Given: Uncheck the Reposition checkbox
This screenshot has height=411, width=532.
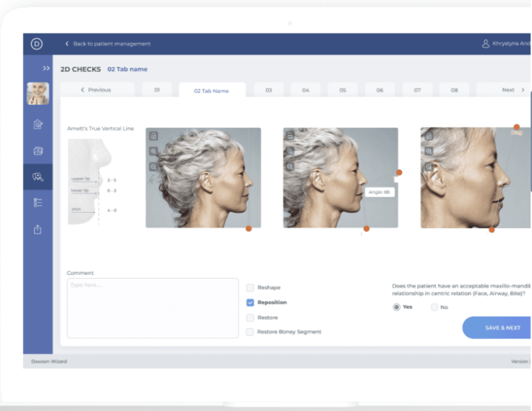Looking at the screenshot, I should click(x=250, y=302).
